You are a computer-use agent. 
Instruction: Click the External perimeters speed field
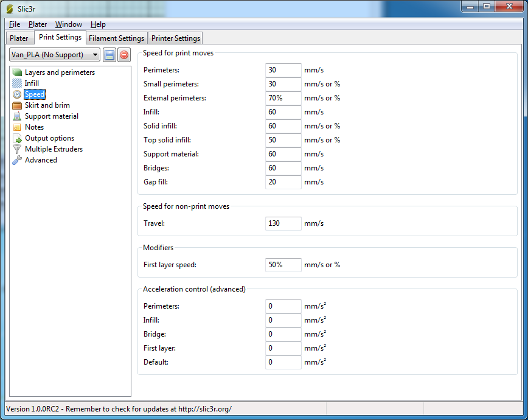(283, 98)
